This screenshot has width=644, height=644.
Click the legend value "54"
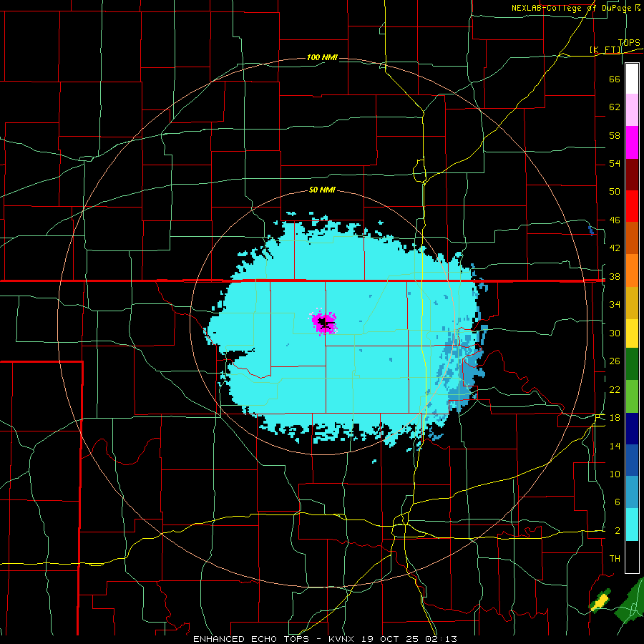615,163
